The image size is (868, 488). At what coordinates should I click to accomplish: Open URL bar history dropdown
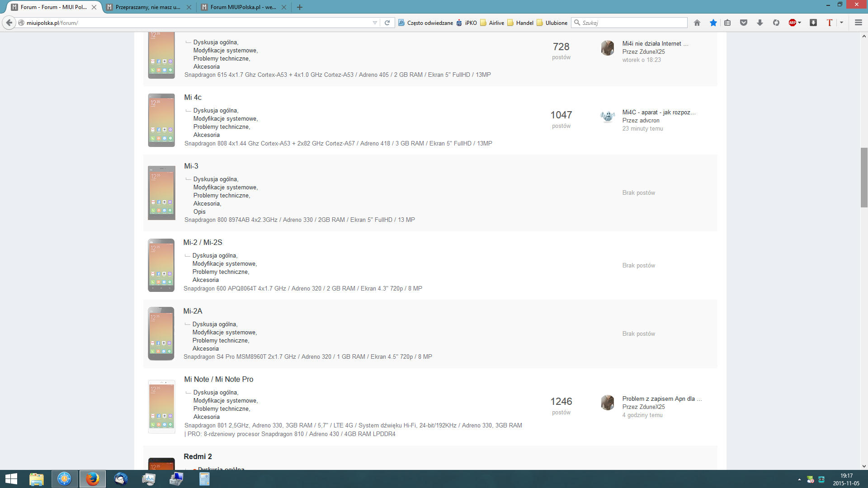click(x=375, y=23)
